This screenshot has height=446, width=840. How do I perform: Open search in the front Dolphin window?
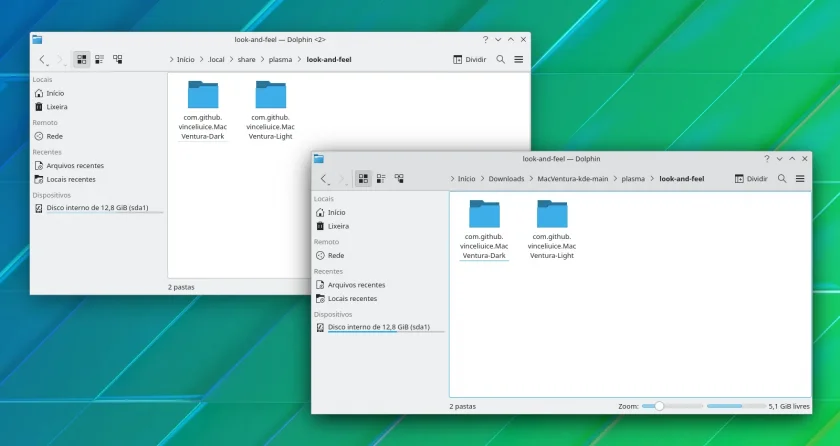point(782,179)
